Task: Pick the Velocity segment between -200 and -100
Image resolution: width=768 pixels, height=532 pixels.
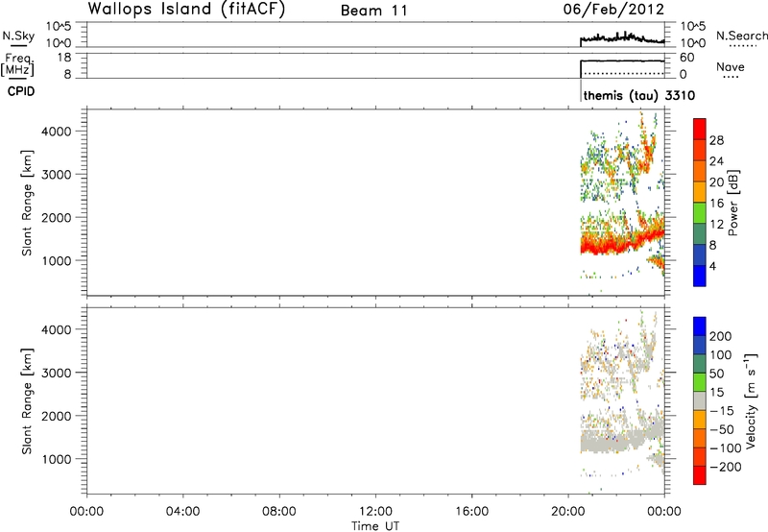Action: click(700, 457)
